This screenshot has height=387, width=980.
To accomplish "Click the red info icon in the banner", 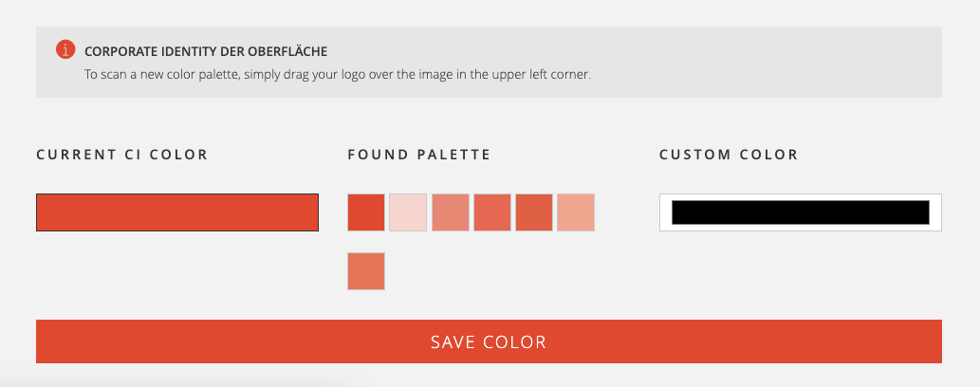I will 65,49.
